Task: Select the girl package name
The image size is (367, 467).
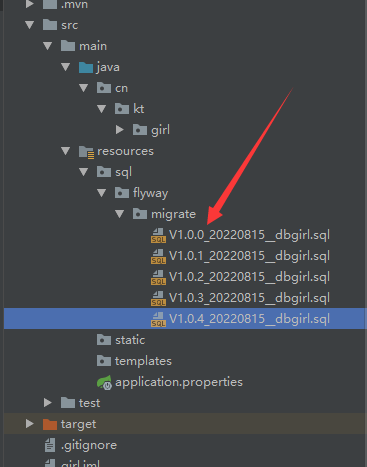Action: pyautogui.click(x=160, y=130)
